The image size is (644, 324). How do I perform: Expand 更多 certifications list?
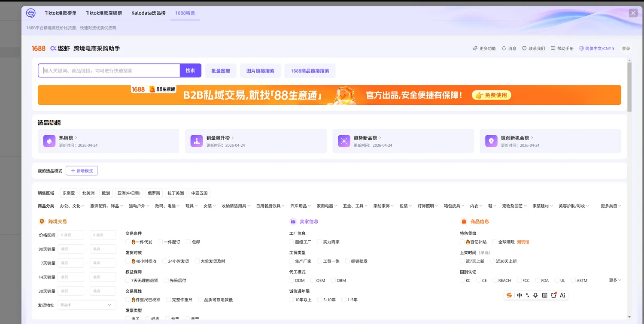pos(615,280)
